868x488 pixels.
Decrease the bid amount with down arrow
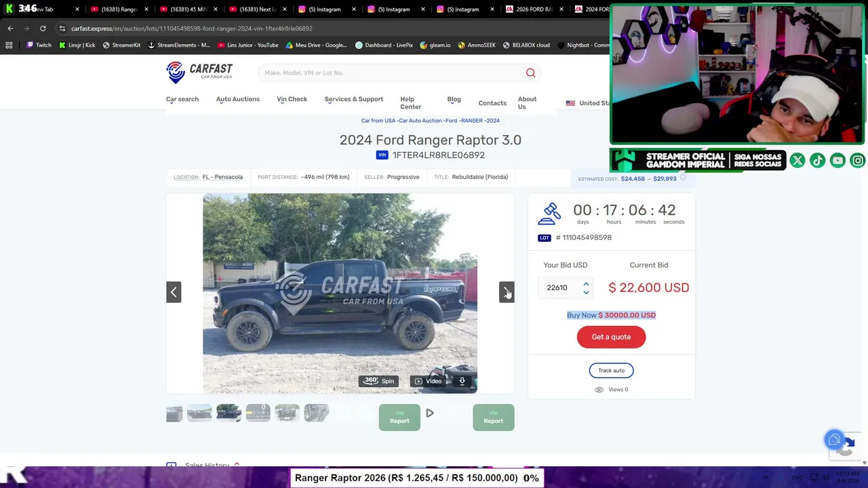(x=586, y=292)
